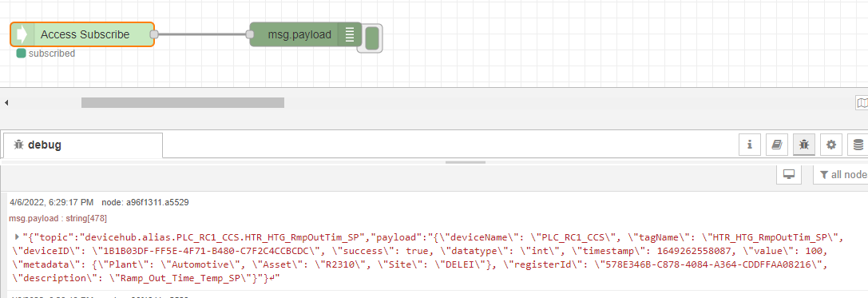Click the sidebar resize handle bar

click(x=466, y=162)
